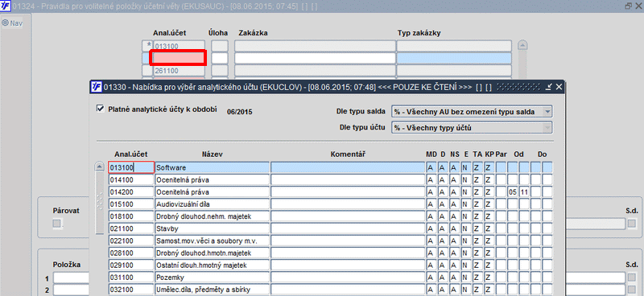Click the Komentář column header
The image size is (644, 296).
[349, 154]
